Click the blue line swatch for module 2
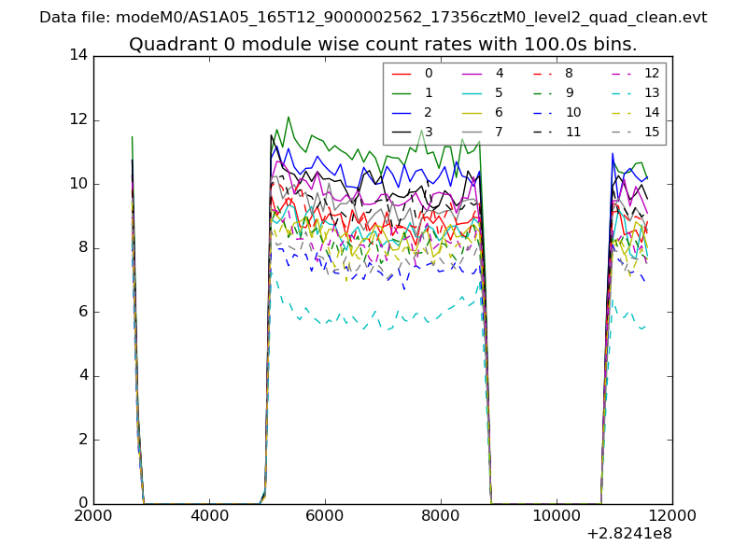This screenshot has height=560, width=747. tap(402, 112)
